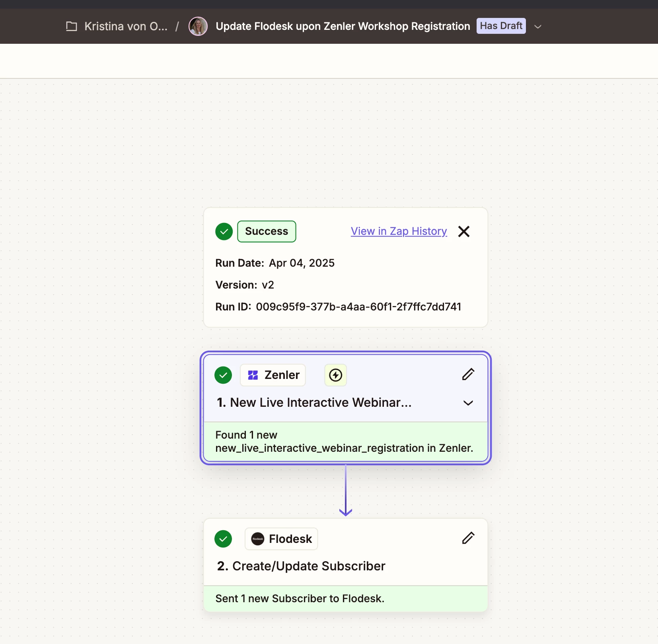This screenshot has height=644, width=658.
Task: Expand the Zap title dropdown chevron
Action: [x=538, y=27]
